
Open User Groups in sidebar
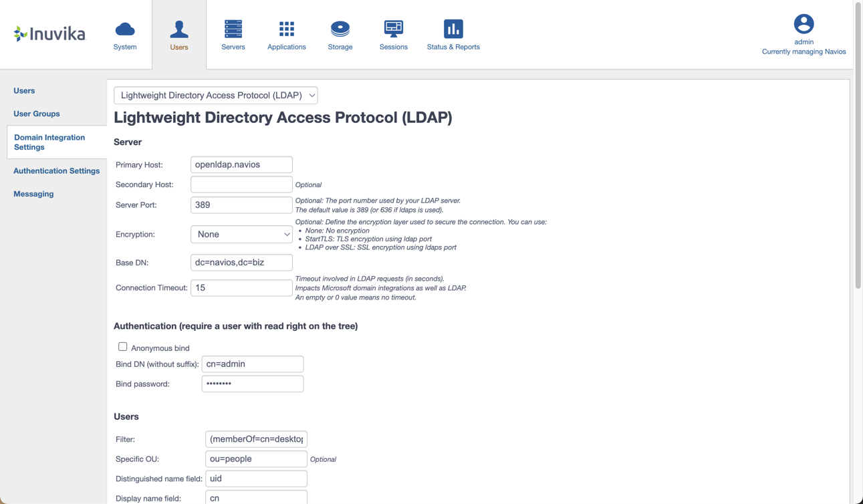[37, 114]
